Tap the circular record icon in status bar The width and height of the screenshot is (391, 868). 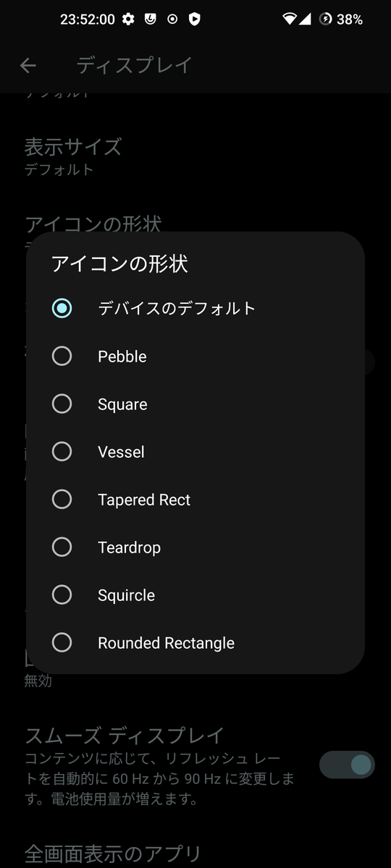[172, 20]
